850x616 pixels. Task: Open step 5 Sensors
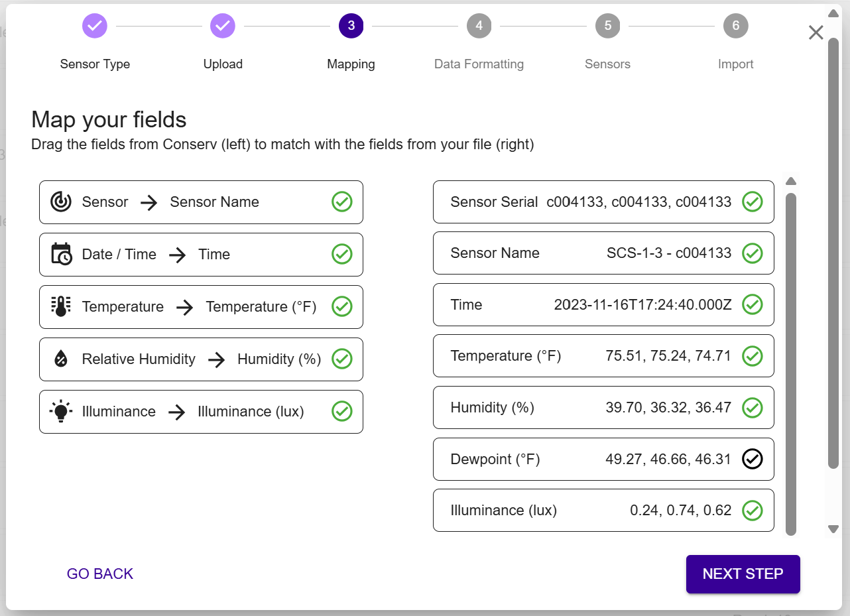pyautogui.click(x=607, y=26)
